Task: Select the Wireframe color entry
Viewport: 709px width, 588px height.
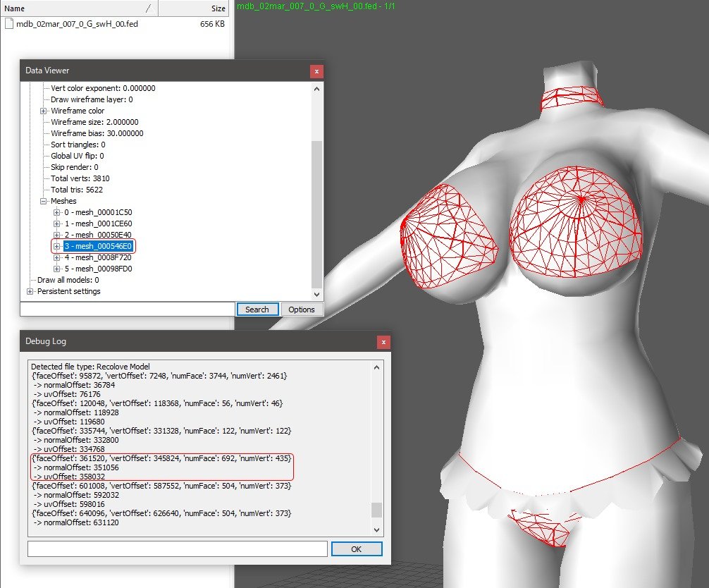Action: [x=78, y=111]
